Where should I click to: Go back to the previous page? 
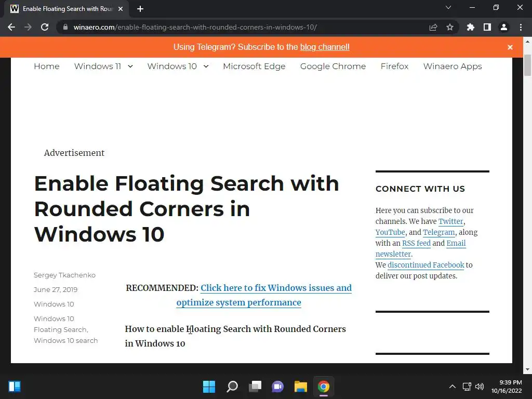pyautogui.click(x=11, y=27)
